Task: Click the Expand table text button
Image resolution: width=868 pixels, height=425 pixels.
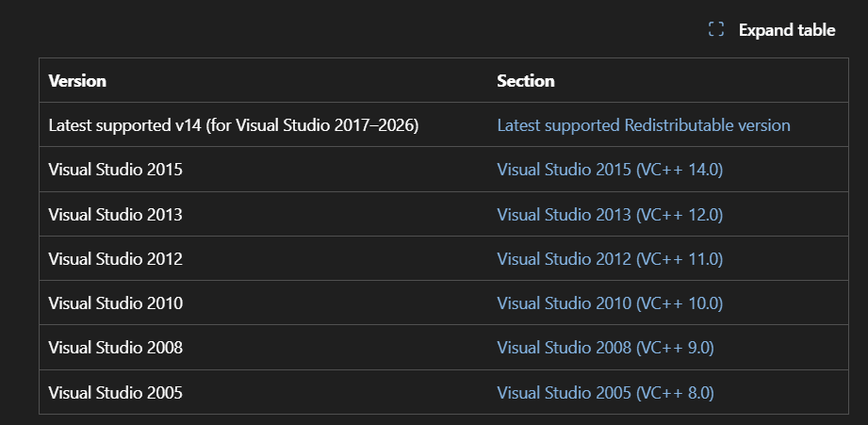Action: pyautogui.click(x=787, y=30)
